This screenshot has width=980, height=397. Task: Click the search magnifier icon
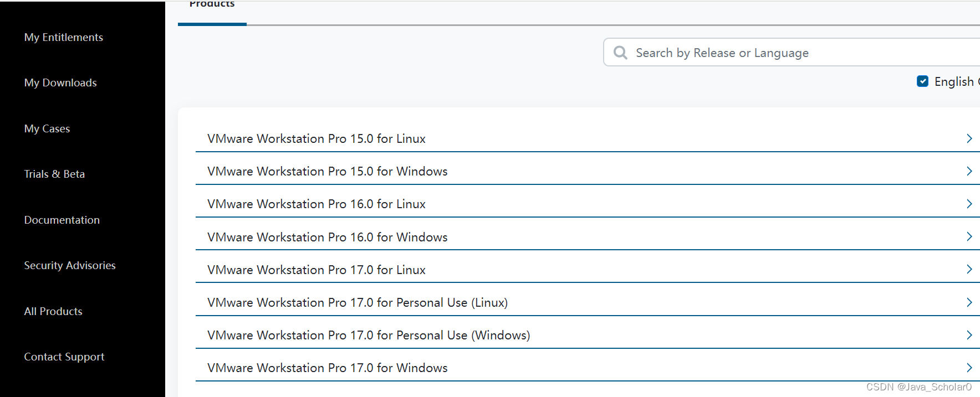[x=620, y=53]
